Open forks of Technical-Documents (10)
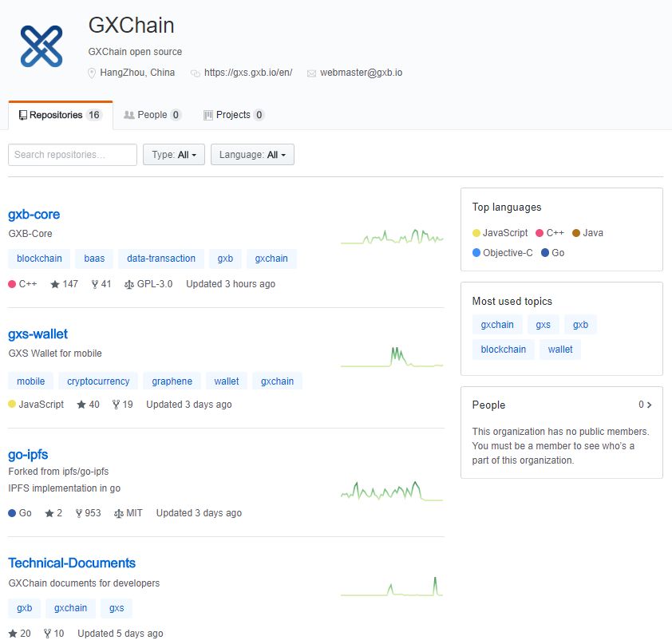 [x=54, y=634]
